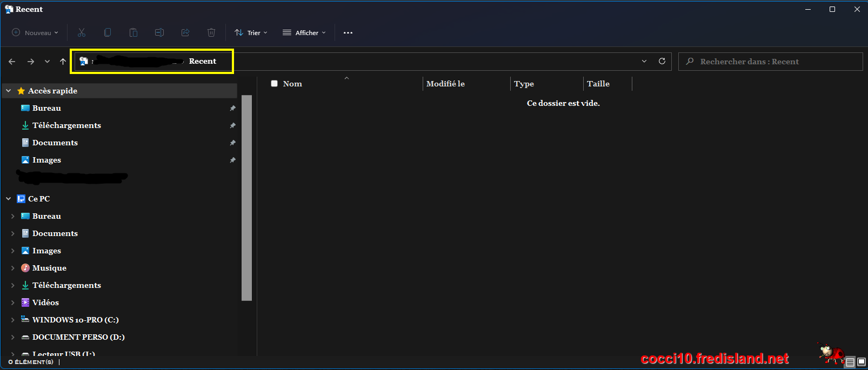This screenshot has height=370, width=868.
Task: Open the three-dot more options menu
Action: click(348, 33)
